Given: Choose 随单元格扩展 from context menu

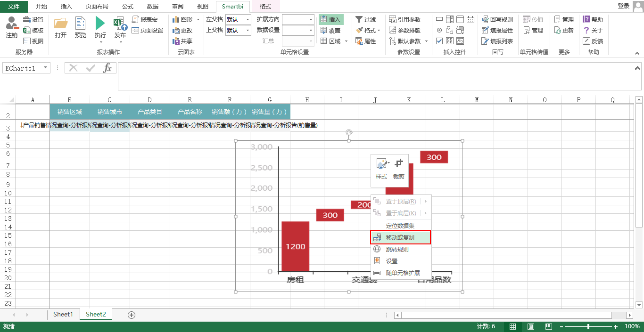Looking at the screenshot, I should [401, 273].
